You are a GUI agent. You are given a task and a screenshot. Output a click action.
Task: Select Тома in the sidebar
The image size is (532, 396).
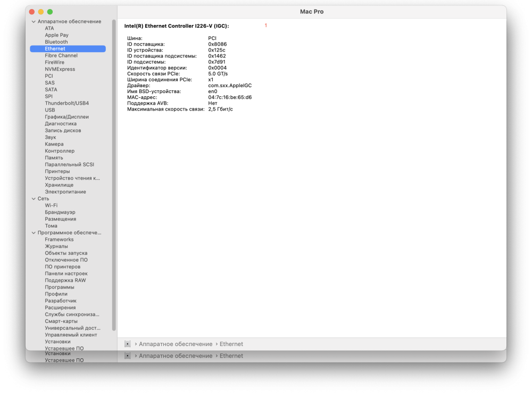[51, 226]
